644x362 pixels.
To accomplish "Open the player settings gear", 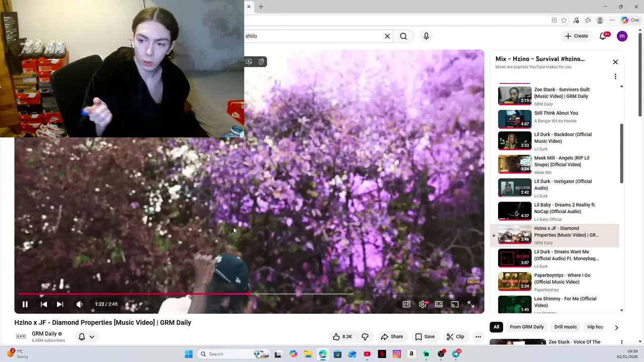I will [x=423, y=304].
